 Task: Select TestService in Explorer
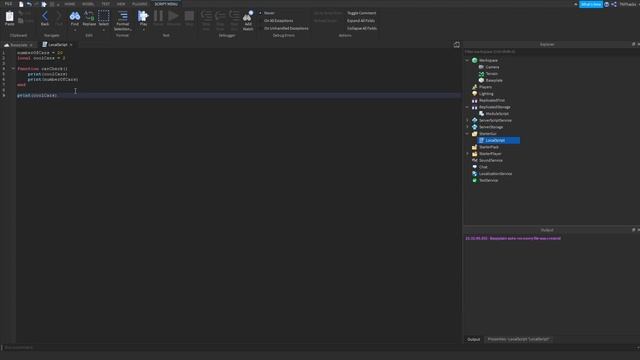click(x=489, y=180)
